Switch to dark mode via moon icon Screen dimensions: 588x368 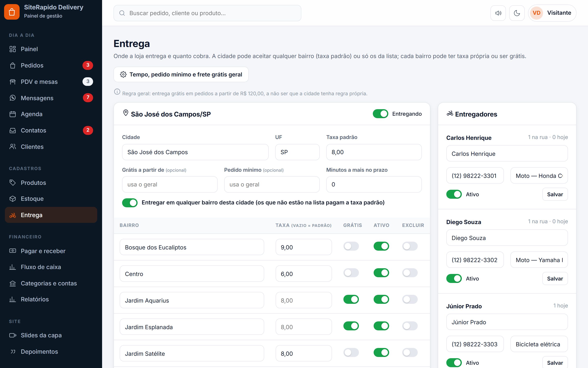click(x=517, y=13)
